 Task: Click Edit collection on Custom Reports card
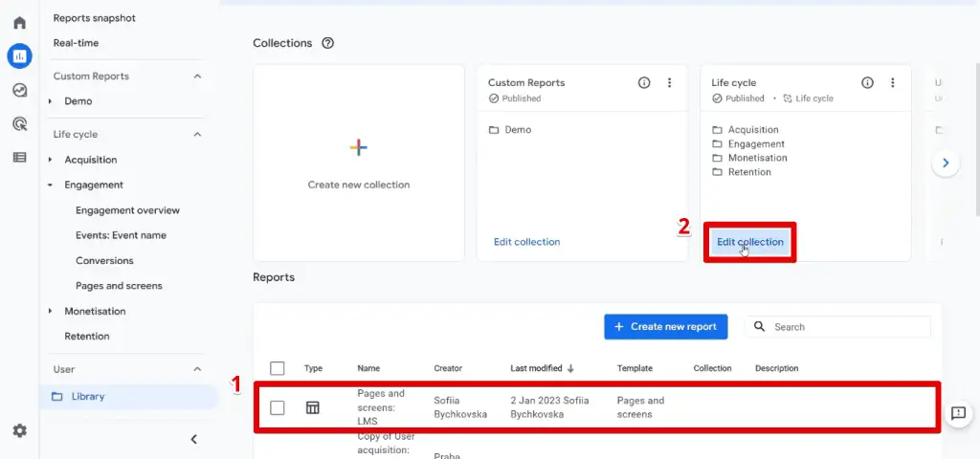(x=527, y=242)
